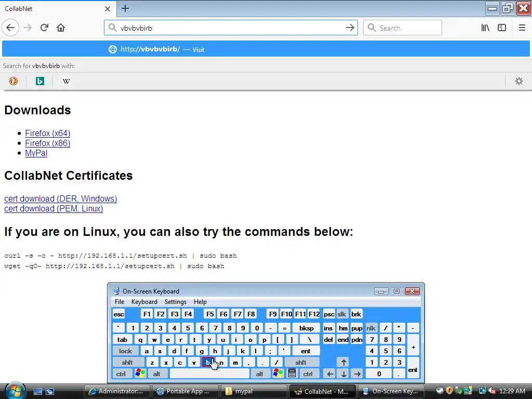Click the bksp key on the on-screen keyboard

307,328
